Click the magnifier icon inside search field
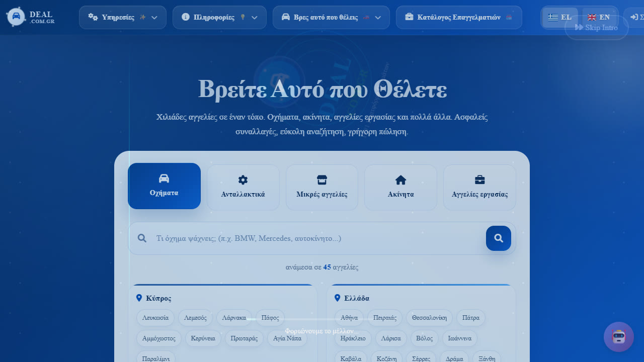The width and height of the screenshot is (644, 362). pos(142,238)
